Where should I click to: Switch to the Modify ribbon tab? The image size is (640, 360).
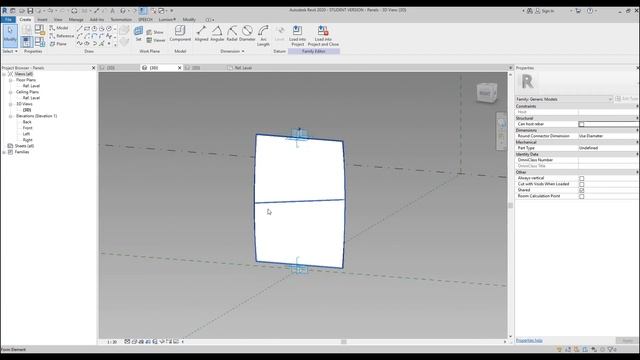point(189,20)
